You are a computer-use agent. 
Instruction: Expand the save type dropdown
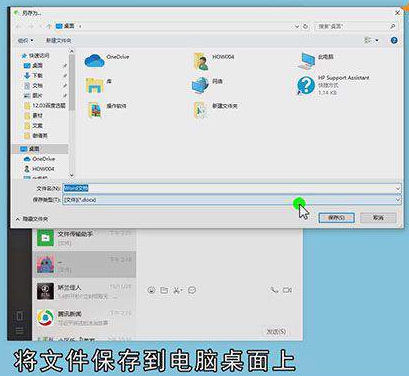pos(398,200)
